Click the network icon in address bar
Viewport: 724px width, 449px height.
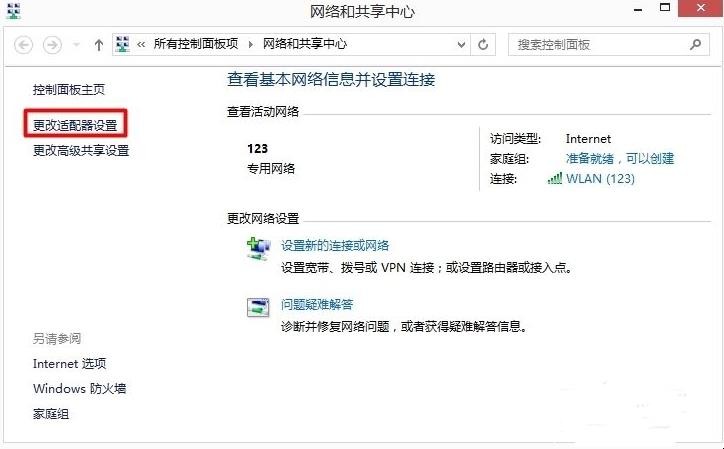click(x=122, y=44)
